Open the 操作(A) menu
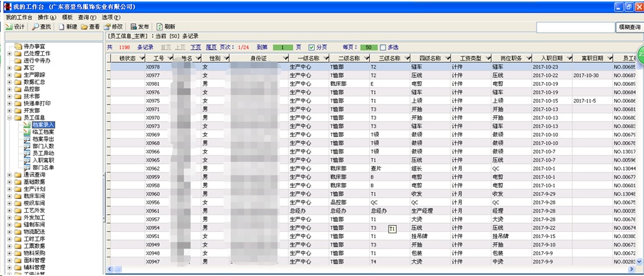644x276 pixels. pyautogui.click(x=48, y=17)
